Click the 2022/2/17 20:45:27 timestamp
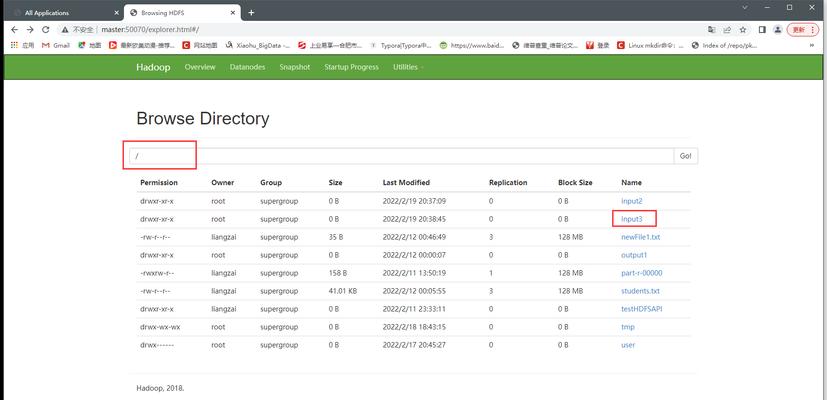 (415, 345)
